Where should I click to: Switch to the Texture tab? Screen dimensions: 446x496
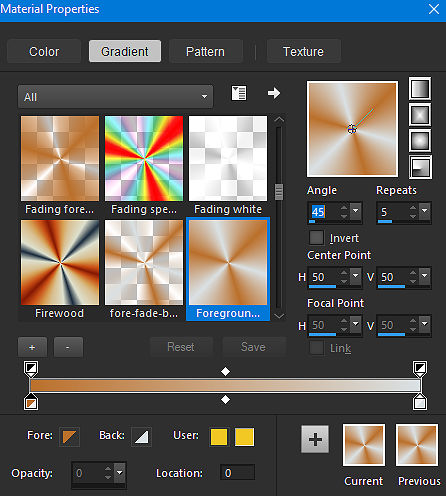coord(303,51)
